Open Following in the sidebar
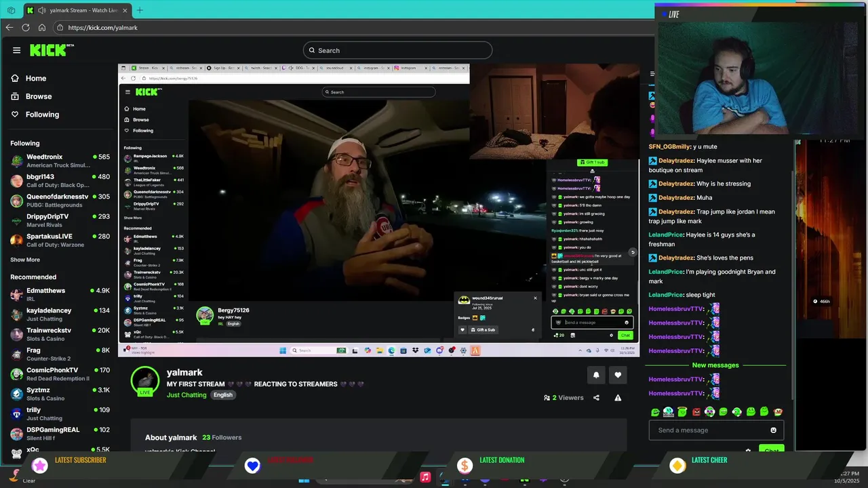The image size is (868, 488). pyautogui.click(x=42, y=115)
